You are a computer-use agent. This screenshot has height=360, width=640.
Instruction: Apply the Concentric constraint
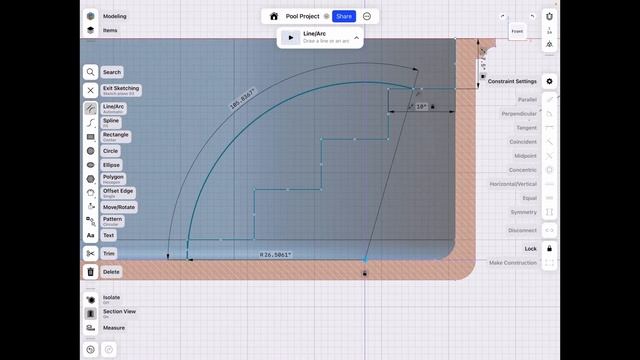tap(549, 170)
